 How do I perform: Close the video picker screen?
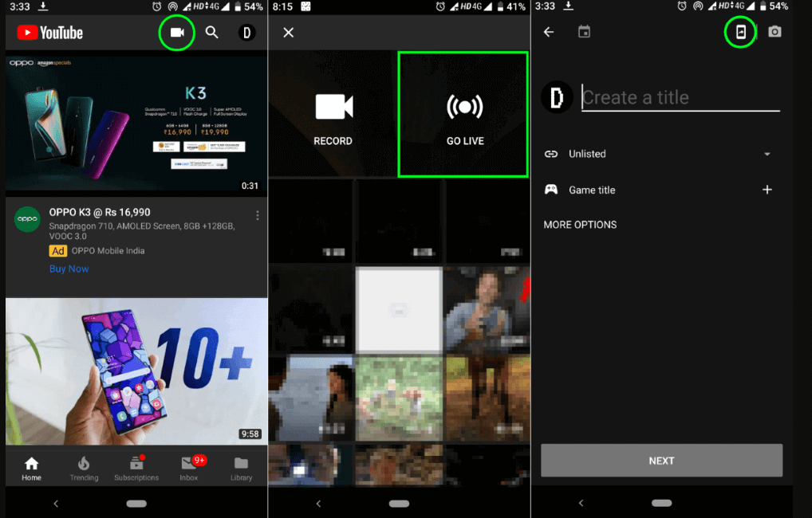[x=287, y=33]
